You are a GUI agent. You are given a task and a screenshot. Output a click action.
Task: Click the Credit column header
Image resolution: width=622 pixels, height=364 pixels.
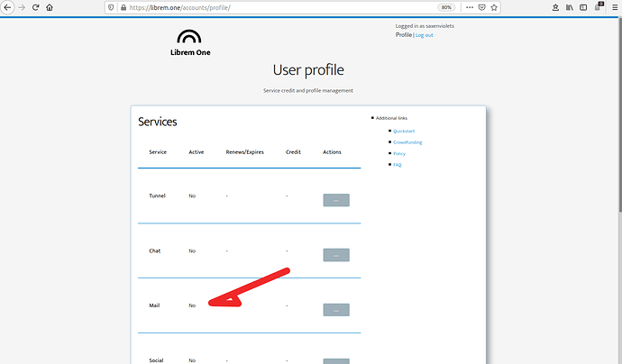coord(293,152)
